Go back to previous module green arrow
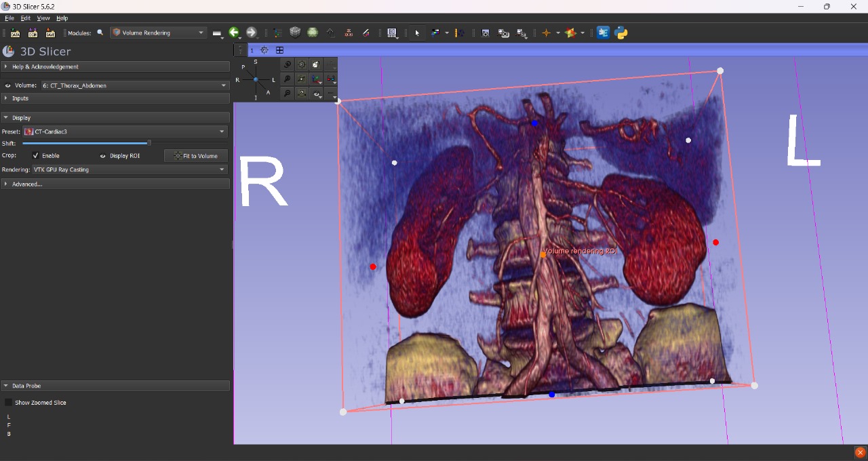This screenshot has height=461, width=868. pyautogui.click(x=234, y=33)
